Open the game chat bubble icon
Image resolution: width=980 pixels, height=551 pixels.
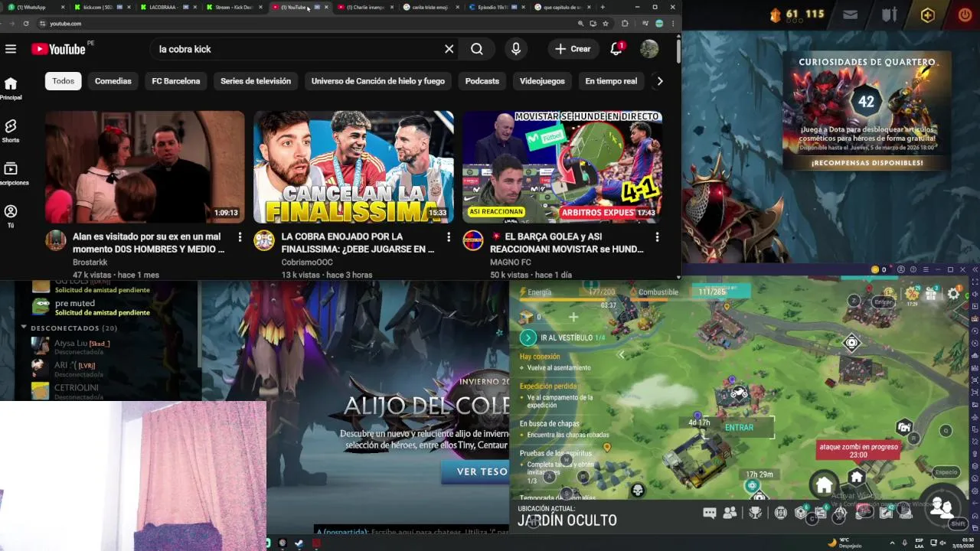pos(709,513)
